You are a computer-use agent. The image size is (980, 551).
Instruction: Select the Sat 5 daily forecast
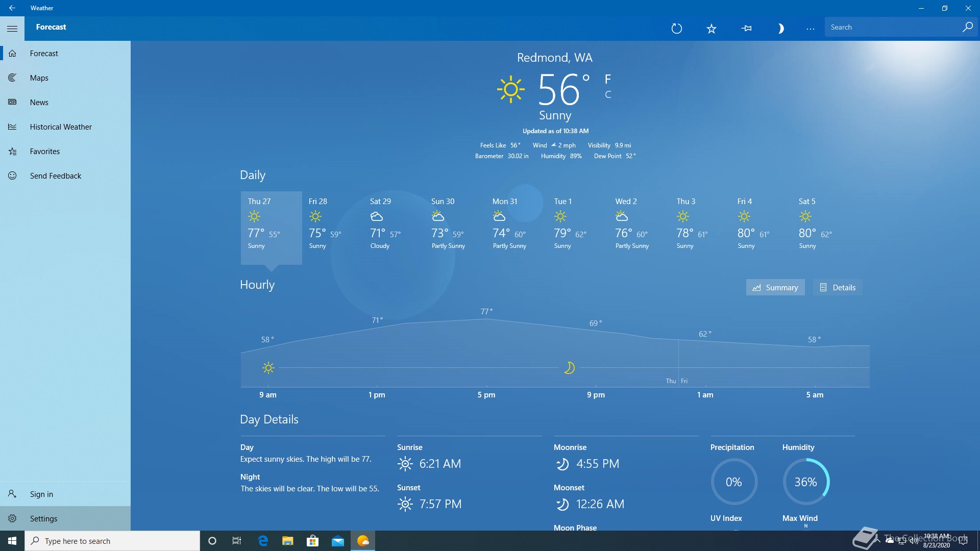tap(823, 228)
